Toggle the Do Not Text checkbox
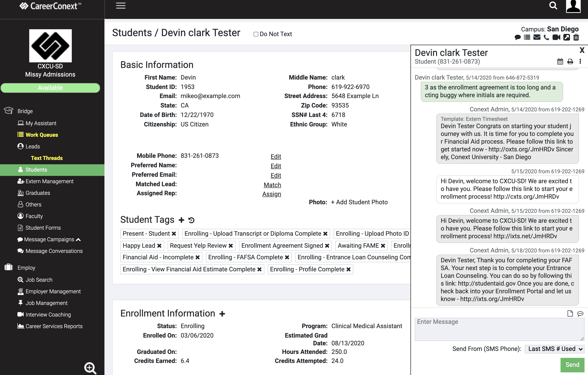The width and height of the screenshot is (588, 375). click(256, 34)
